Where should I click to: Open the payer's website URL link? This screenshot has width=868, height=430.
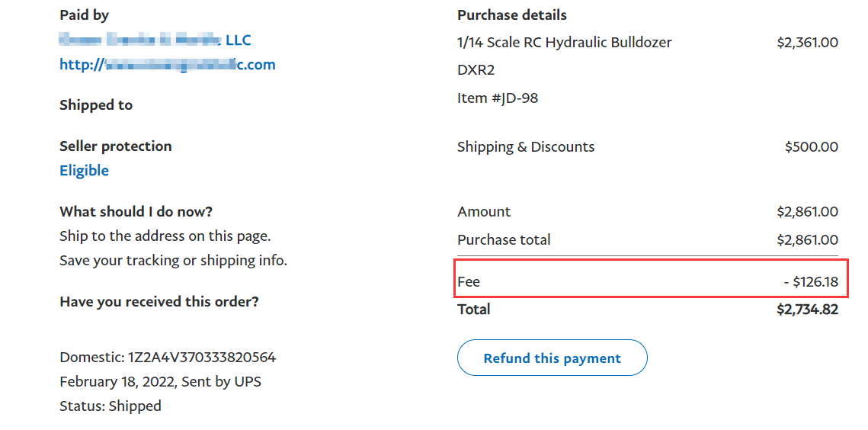coord(167,65)
